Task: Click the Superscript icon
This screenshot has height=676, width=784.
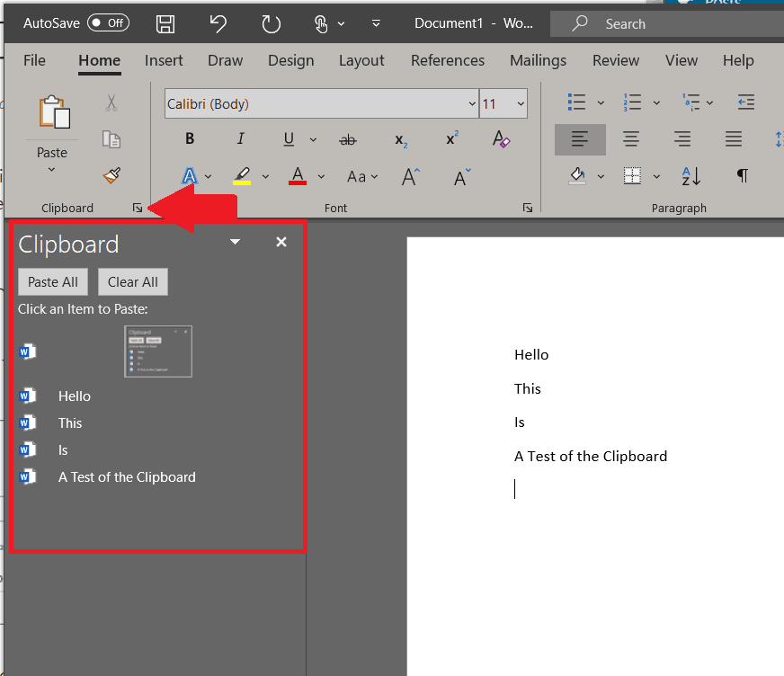Action: coord(451,138)
